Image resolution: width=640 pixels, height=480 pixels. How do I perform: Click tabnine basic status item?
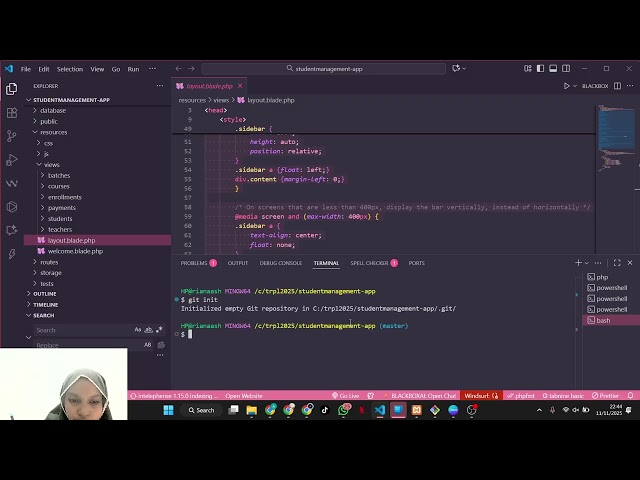(563, 396)
